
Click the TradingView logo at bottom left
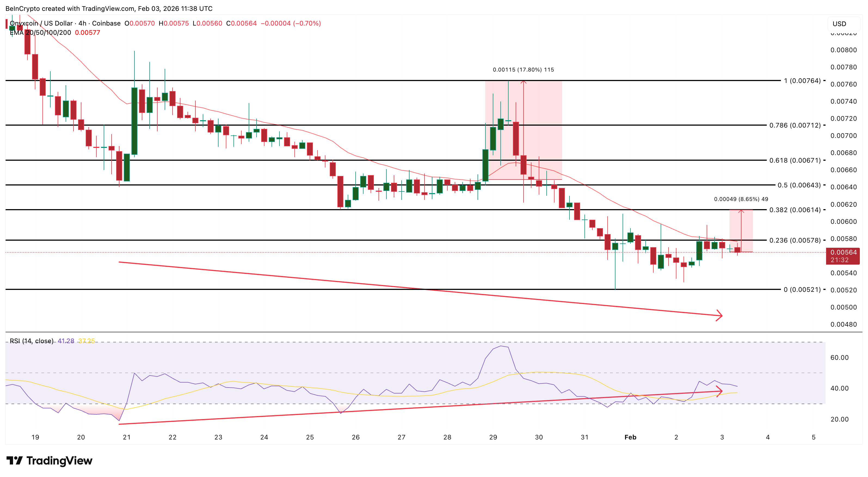tap(50, 460)
